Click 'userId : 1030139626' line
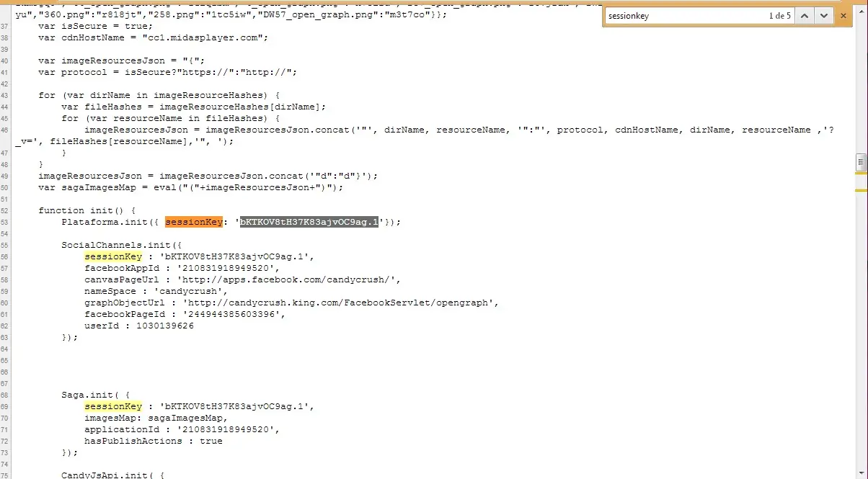Screen dimensions: 868x479 [x=139, y=326]
